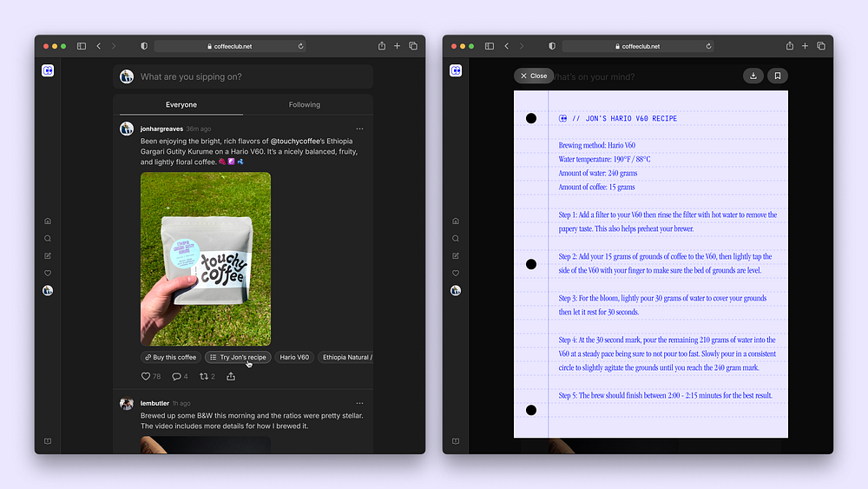This screenshot has width=868, height=489.
Task: Open Likes heart icon in right window sidebar
Action: click(x=456, y=273)
